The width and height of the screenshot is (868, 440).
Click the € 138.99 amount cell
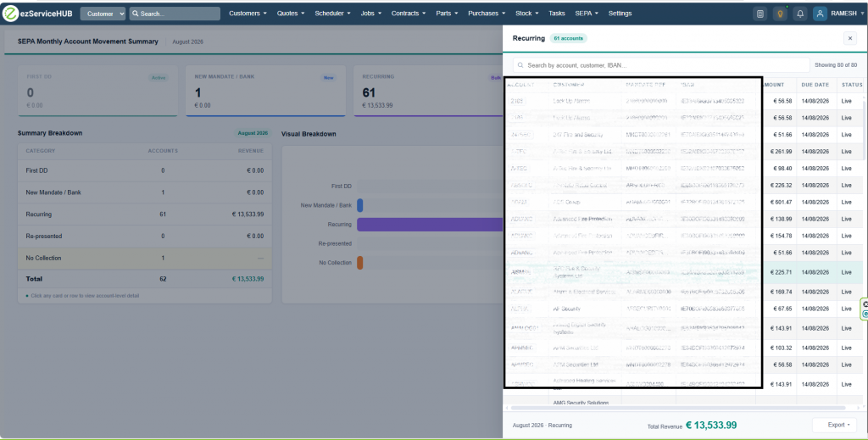pyautogui.click(x=781, y=220)
